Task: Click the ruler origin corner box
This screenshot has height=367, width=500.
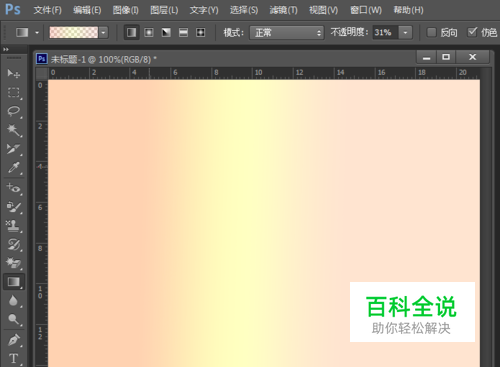Action: [x=42, y=73]
